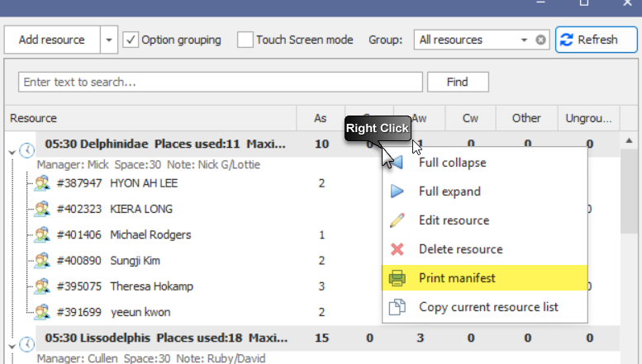Click the Add resource button
The height and width of the screenshot is (364, 642).
click(52, 40)
